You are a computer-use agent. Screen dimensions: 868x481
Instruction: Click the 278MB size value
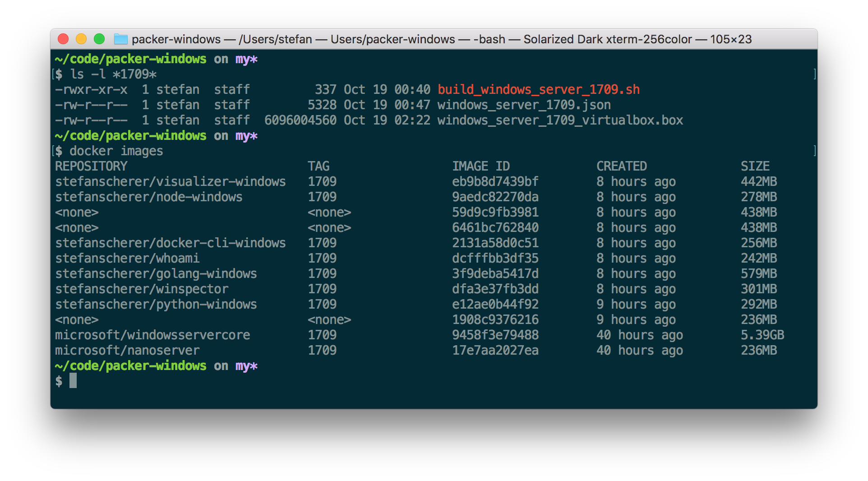(759, 197)
